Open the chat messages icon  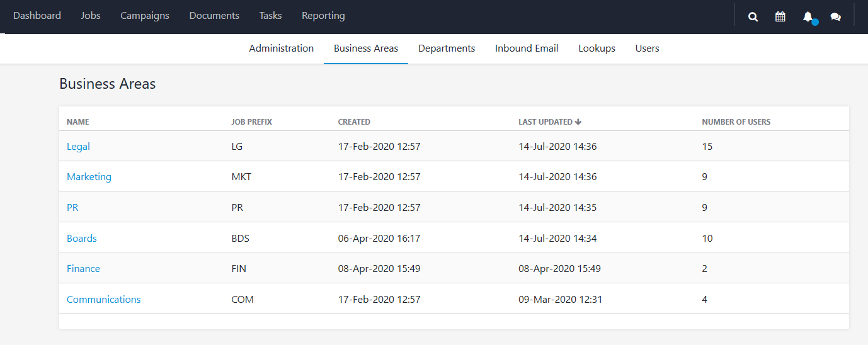click(x=836, y=17)
